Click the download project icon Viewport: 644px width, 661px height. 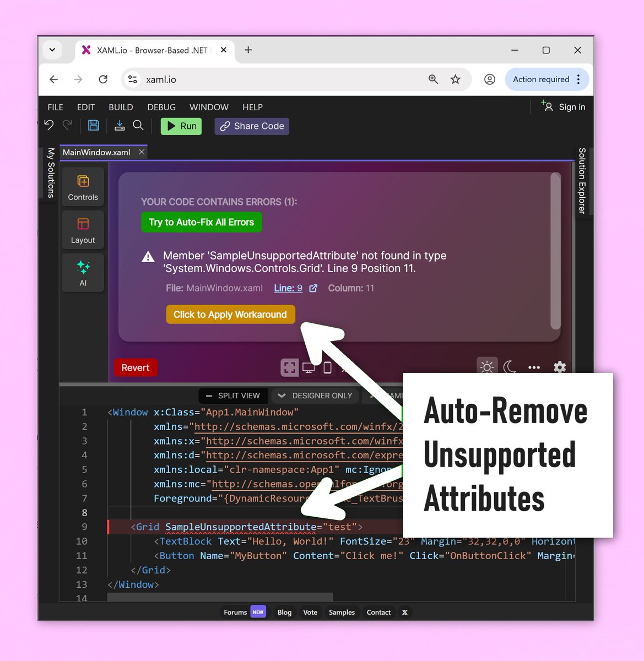(120, 126)
